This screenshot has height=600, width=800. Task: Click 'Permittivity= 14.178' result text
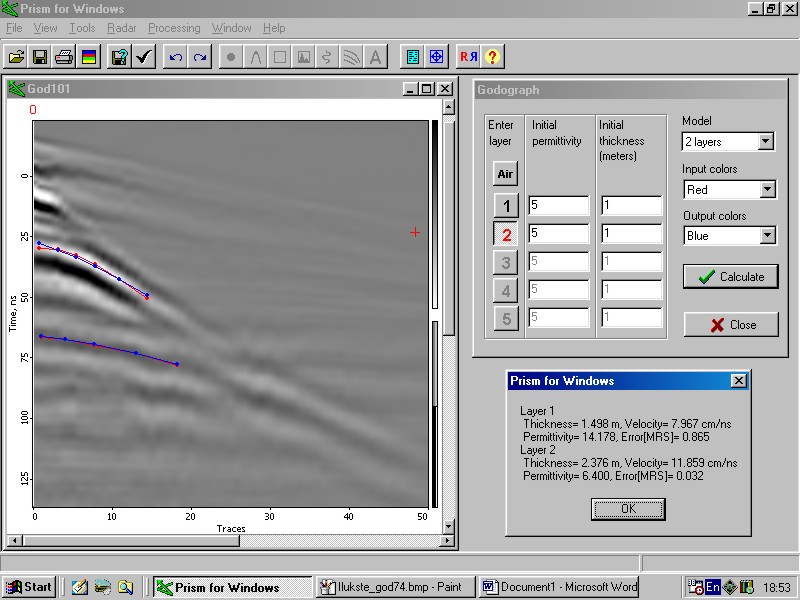(570, 437)
